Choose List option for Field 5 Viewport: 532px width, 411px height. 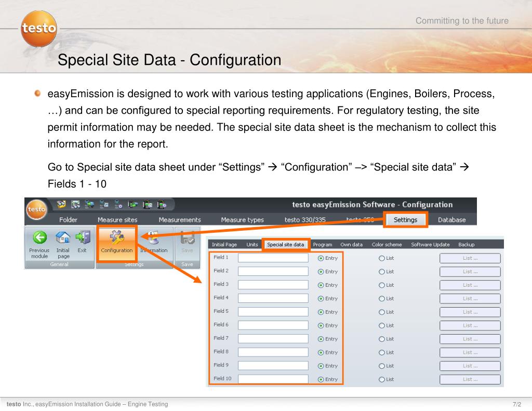(x=382, y=312)
